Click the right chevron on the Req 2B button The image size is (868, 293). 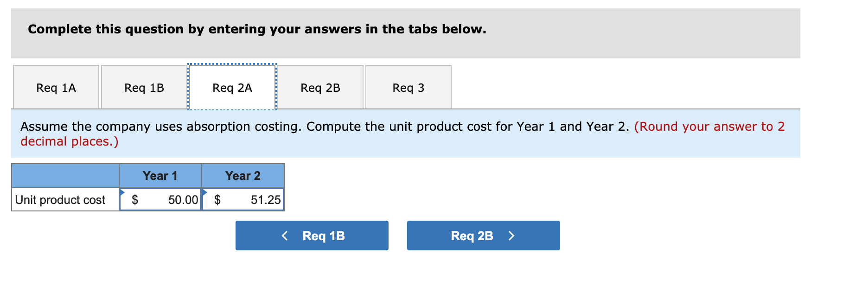pyautogui.click(x=511, y=236)
